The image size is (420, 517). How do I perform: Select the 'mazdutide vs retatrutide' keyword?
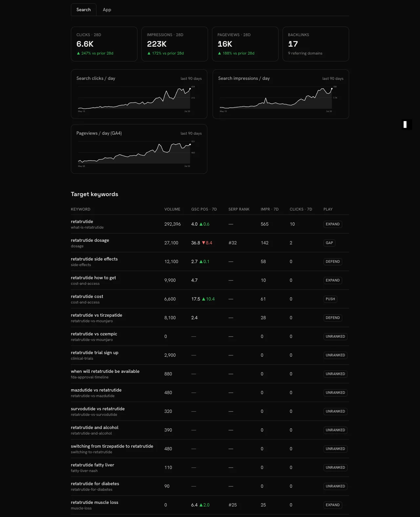96,390
